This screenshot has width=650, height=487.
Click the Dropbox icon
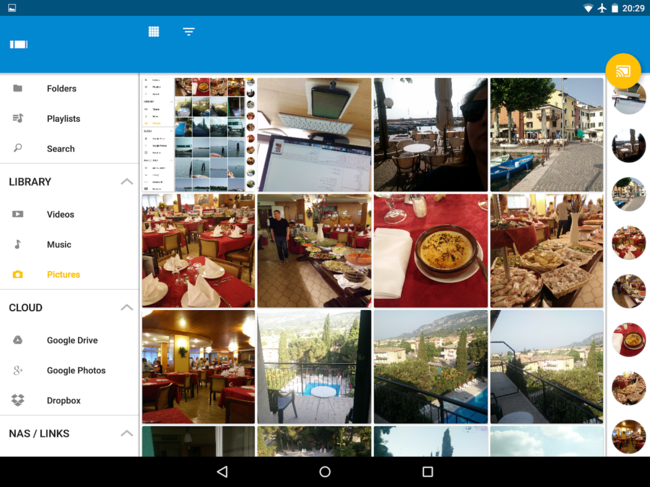coord(17,400)
